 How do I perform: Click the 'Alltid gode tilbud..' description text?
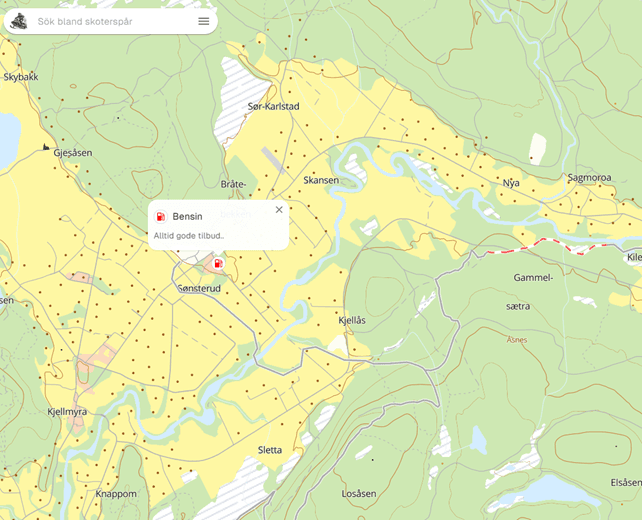point(189,236)
